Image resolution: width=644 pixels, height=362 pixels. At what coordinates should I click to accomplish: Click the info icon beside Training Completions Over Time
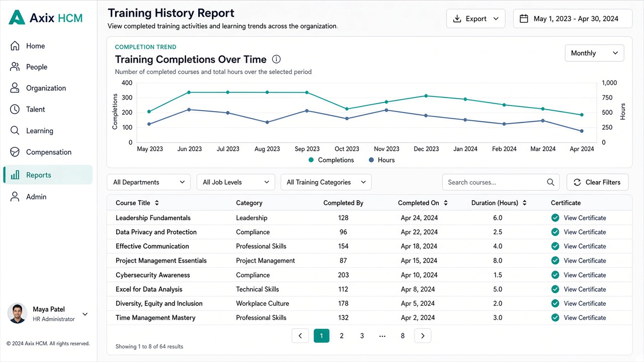click(276, 59)
